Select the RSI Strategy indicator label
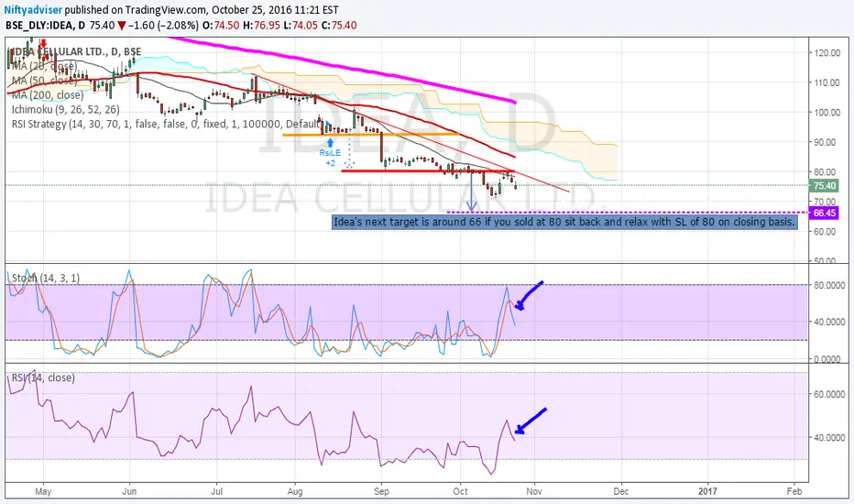This screenshot has width=854, height=504. click(x=166, y=124)
